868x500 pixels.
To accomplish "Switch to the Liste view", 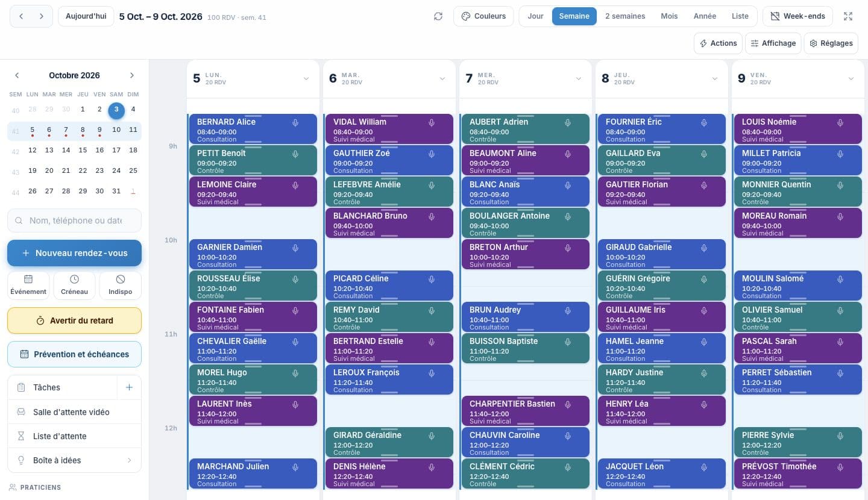I will [740, 16].
